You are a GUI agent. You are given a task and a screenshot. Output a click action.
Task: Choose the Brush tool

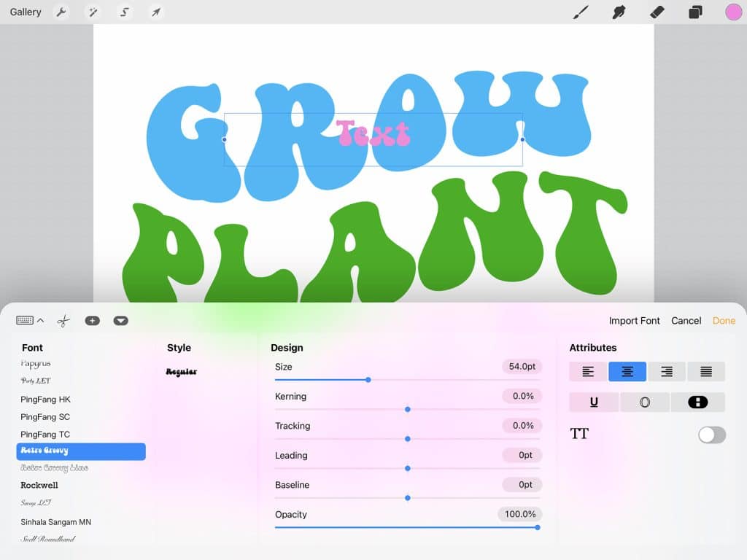[x=580, y=12]
